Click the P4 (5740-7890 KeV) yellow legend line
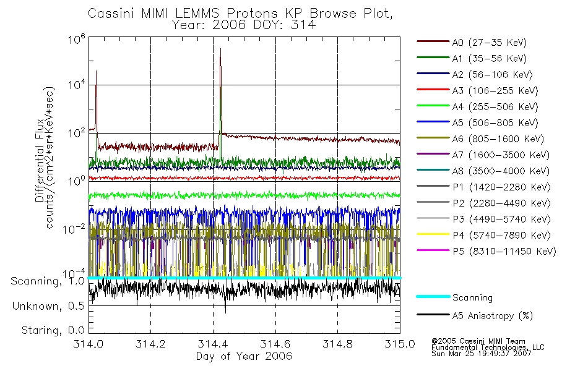588x371 pixels. tap(433, 234)
